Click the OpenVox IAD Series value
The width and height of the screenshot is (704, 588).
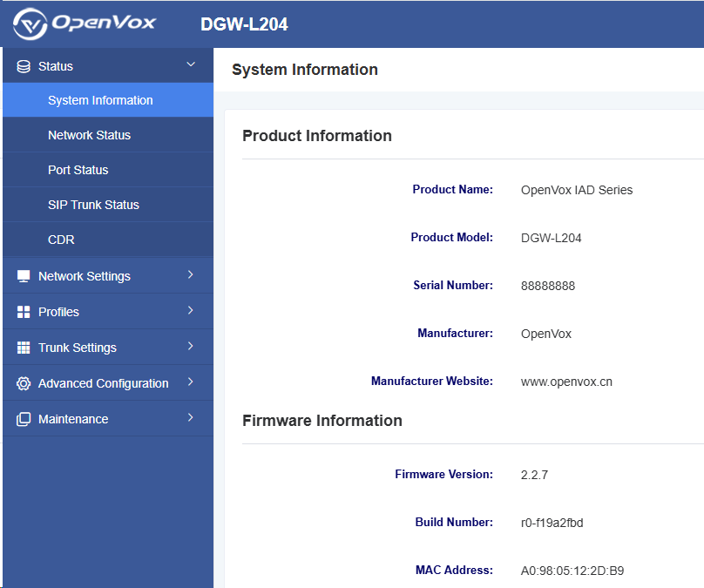pyautogui.click(x=577, y=190)
